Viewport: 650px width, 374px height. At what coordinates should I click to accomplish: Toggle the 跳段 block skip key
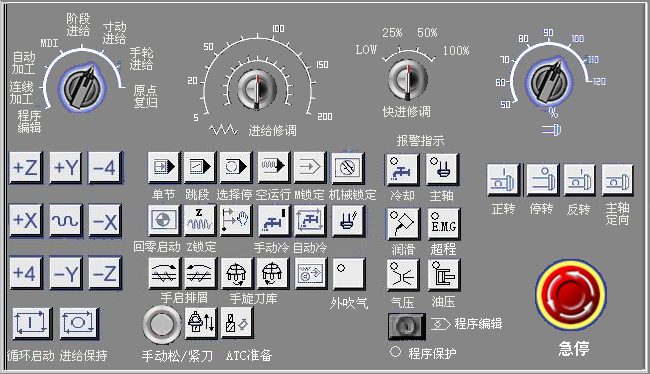(x=199, y=167)
